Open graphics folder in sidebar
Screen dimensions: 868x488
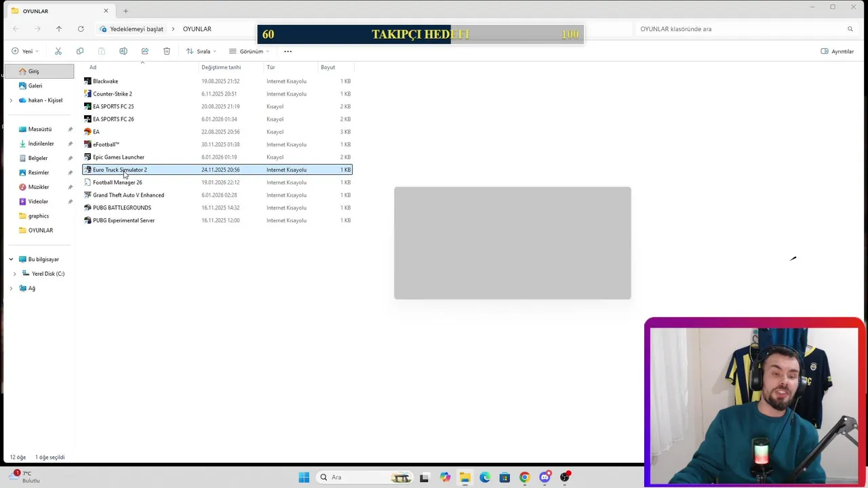click(39, 216)
